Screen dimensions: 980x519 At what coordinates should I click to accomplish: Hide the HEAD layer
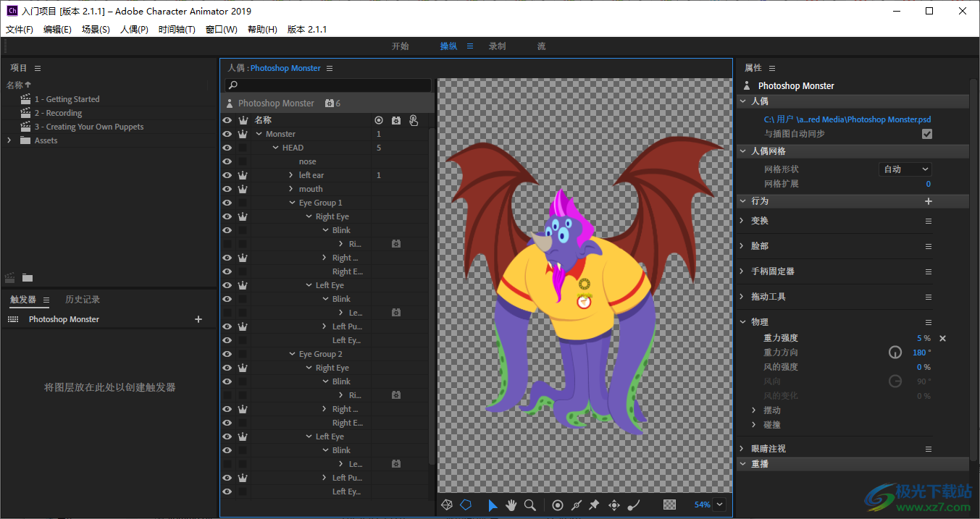227,148
